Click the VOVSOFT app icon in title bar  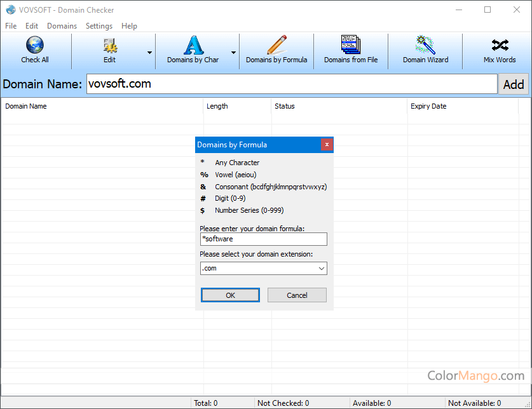point(10,10)
